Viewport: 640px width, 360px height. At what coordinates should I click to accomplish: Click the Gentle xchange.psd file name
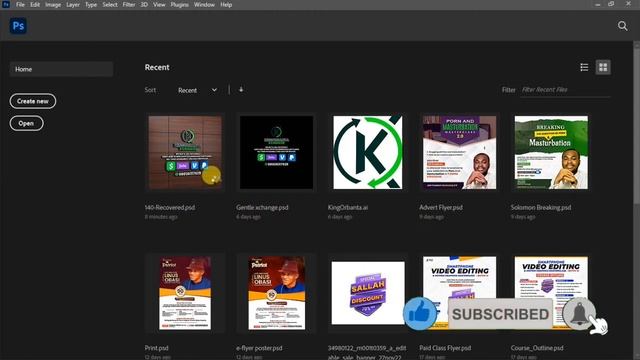click(x=262, y=207)
